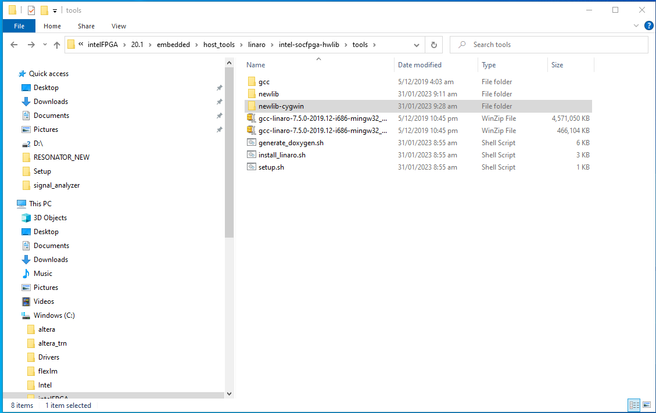
Task: Switch to Large icons view layout
Action: click(x=647, y=405)
